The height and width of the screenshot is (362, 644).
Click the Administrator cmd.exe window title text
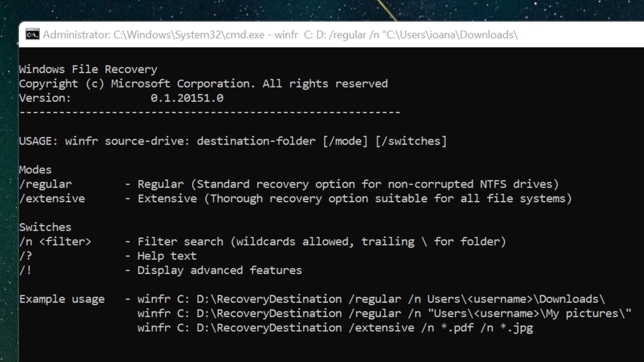(280, 35)
